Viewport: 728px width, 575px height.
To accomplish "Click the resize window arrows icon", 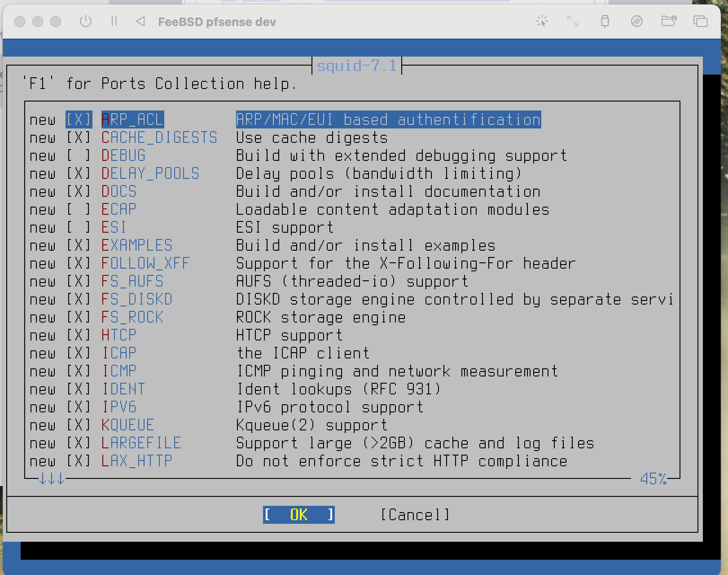I will coord(573,21).
